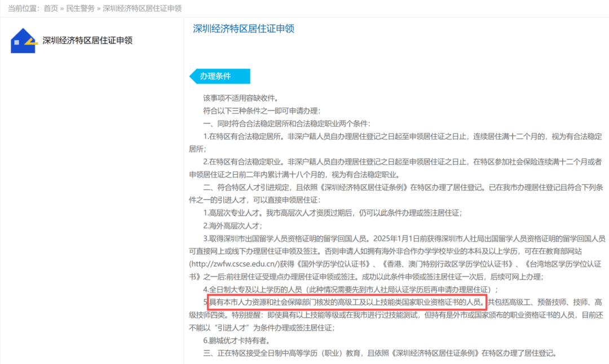The height and width of the screenshot is (364, 609).
Task: Click the item 1.高层次专业人才
Action: click(333, 213)
